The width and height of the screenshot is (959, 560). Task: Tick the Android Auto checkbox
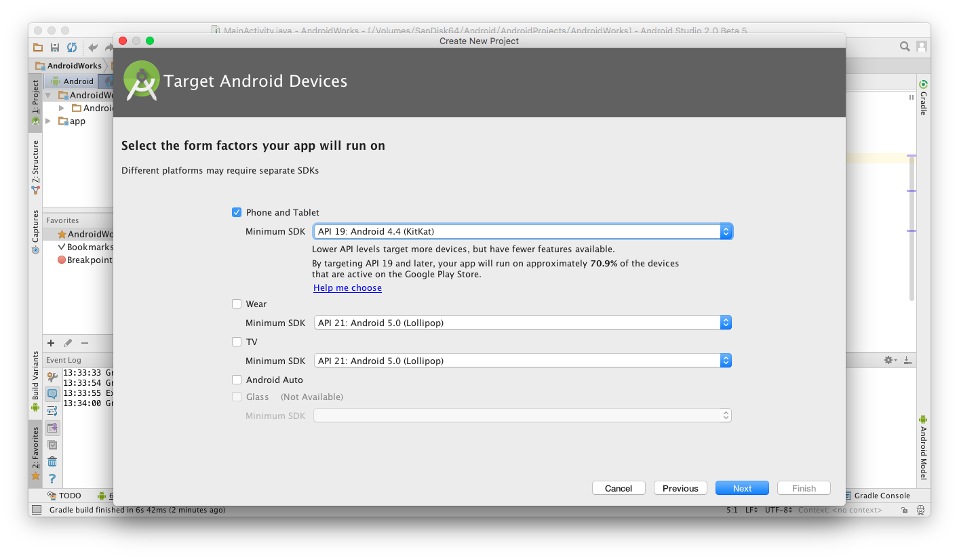tap(237, 380)
